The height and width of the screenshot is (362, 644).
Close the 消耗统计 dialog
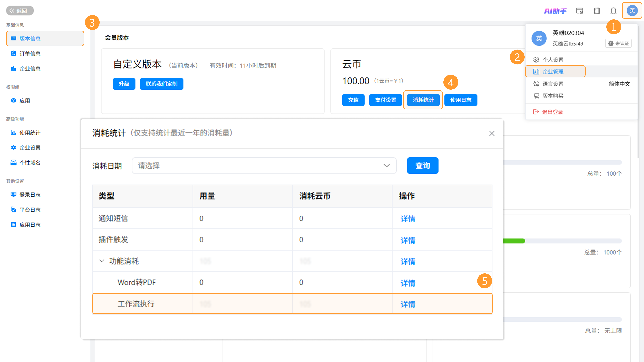pyautogui.click(x=492, y=134)
